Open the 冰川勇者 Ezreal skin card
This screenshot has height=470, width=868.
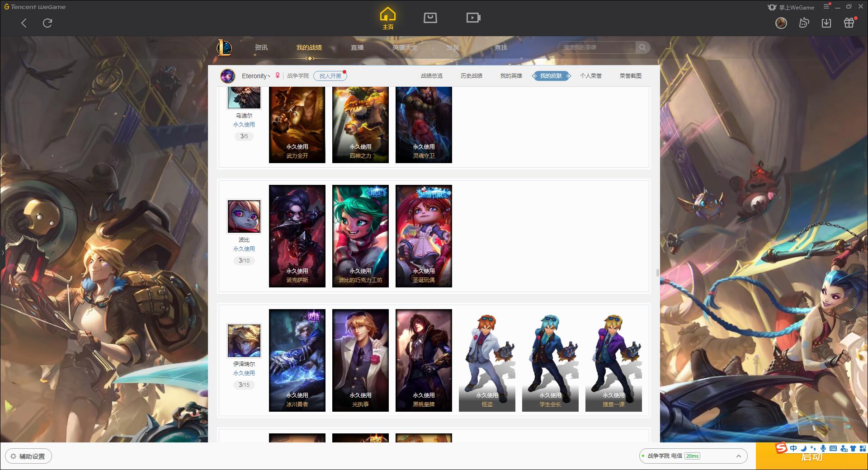(x=297, y=360)
